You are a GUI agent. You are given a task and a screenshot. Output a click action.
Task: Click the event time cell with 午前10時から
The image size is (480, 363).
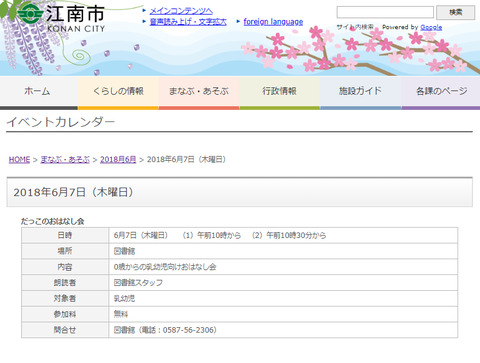[283, 235]
